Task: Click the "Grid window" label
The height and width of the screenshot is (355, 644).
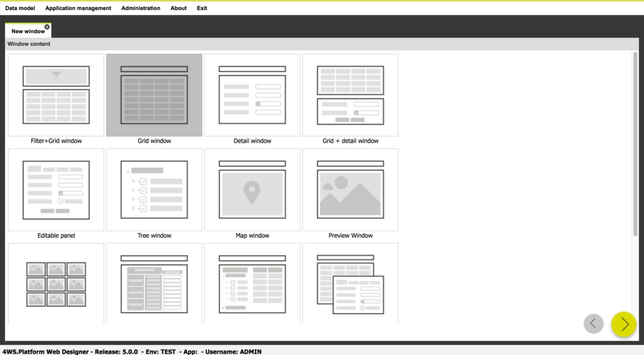Action: click(154, 141)
